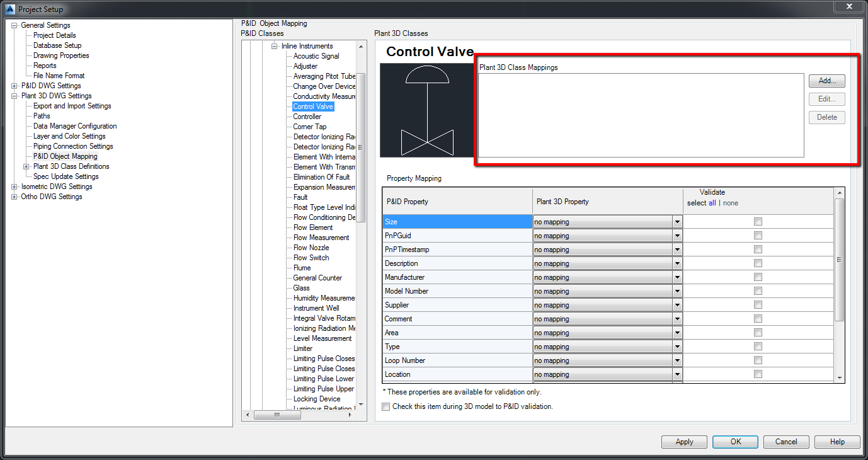Image resolution: width=868 pixels, height=460 pixels.
Task: Open the Plant 3D Property dropdown for Description
Action: (x=677, y=263)
